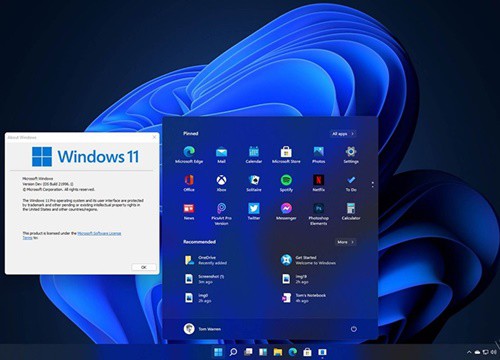Open recommended OneDrive item
This screenshot has height=360, width=500.
coord(206,260)
